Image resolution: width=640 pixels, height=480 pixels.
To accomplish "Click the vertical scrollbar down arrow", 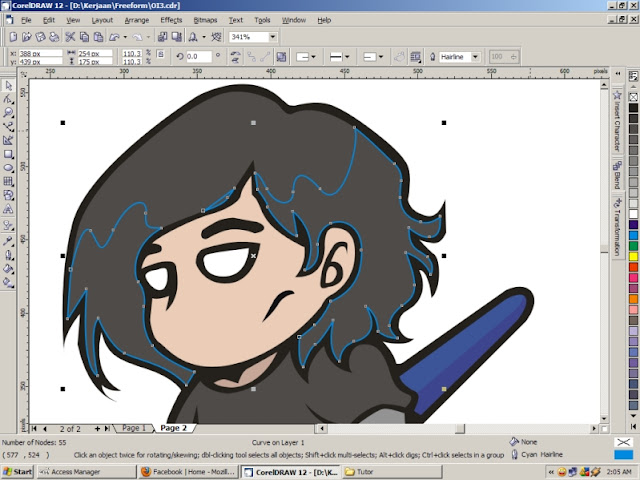I will point(604,419).
